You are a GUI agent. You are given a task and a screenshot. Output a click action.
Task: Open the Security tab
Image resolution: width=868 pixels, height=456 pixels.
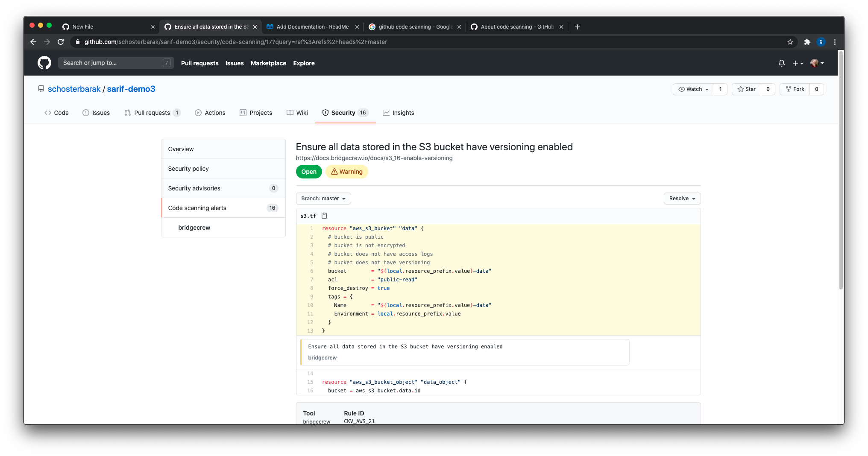[x=345, y=113]
